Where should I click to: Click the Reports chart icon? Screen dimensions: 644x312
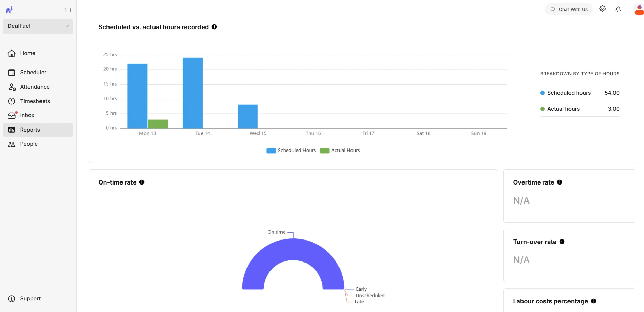(12, 130)
